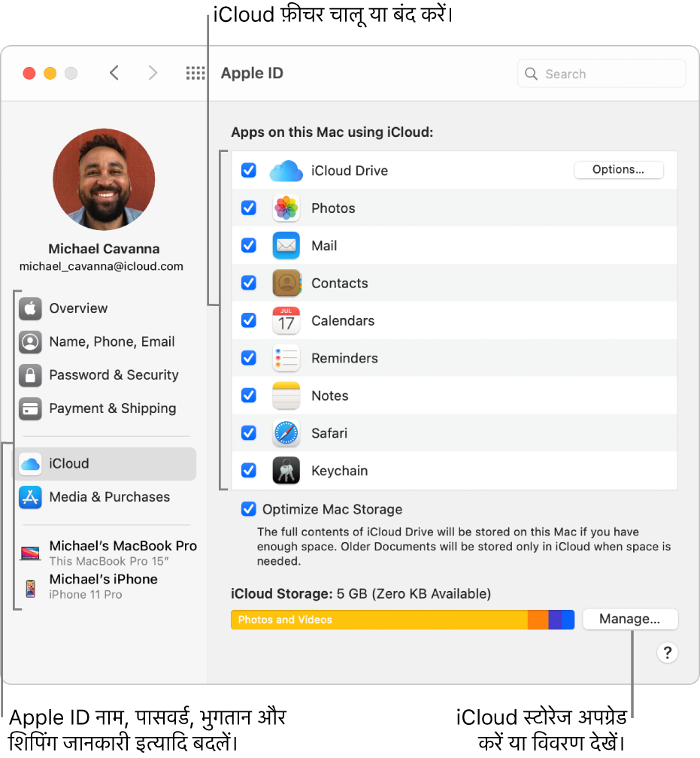Click the Safari compass icon
Viewport: 700px width, 758px height.
(x=286, y=433)
